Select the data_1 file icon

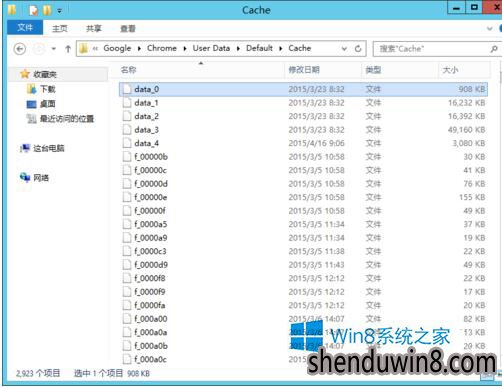(x=127, y=103)
